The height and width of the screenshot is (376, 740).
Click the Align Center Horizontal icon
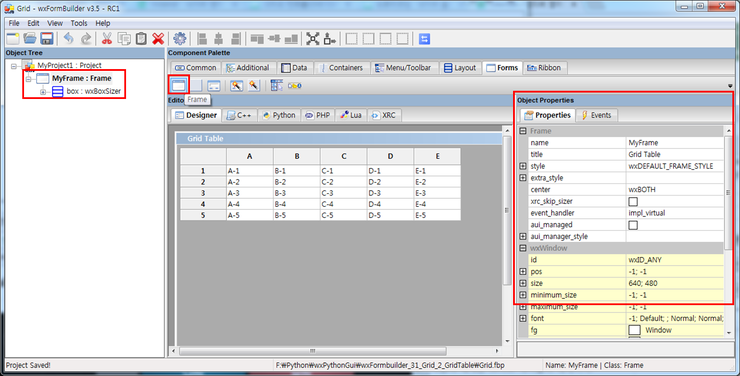point(219,39)
